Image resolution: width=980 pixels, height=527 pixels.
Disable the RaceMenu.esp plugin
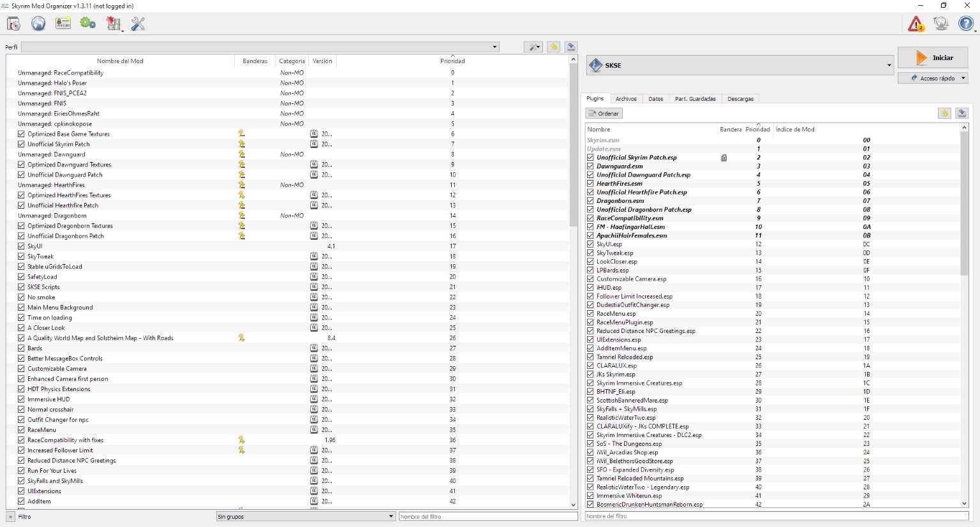(x=590, y=313)
